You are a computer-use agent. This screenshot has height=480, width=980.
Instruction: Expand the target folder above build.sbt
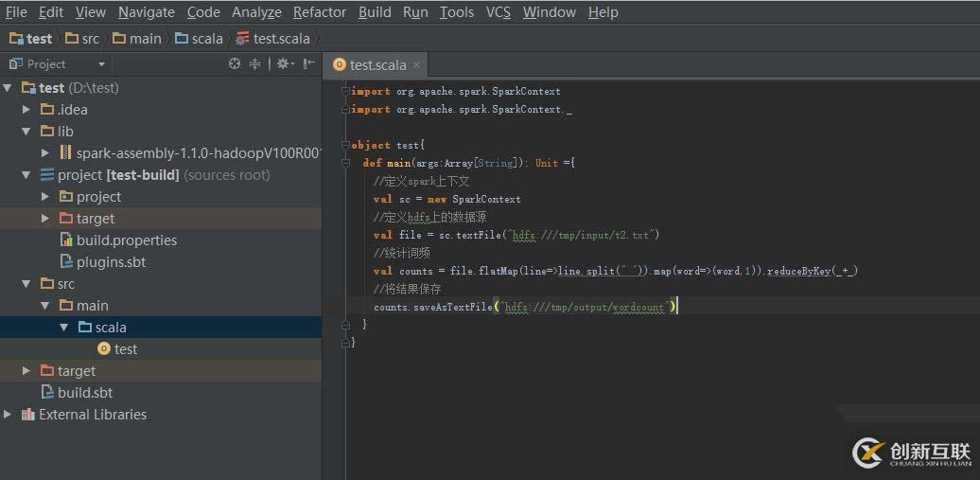(26, 371)
